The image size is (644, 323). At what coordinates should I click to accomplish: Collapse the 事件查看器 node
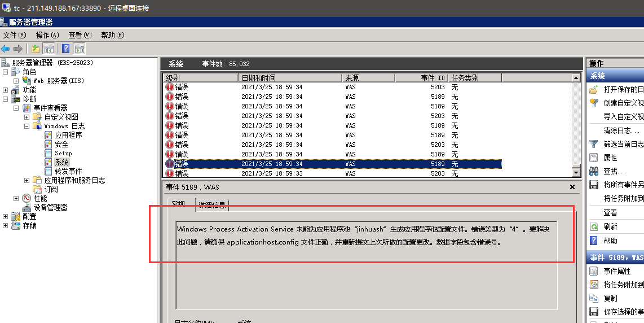(16, 108)
